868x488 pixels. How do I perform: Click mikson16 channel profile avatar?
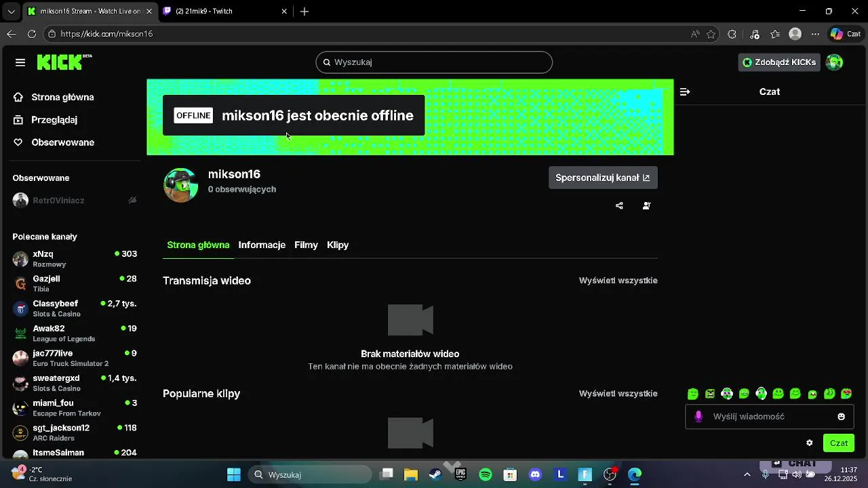click(x=181, y=185)
